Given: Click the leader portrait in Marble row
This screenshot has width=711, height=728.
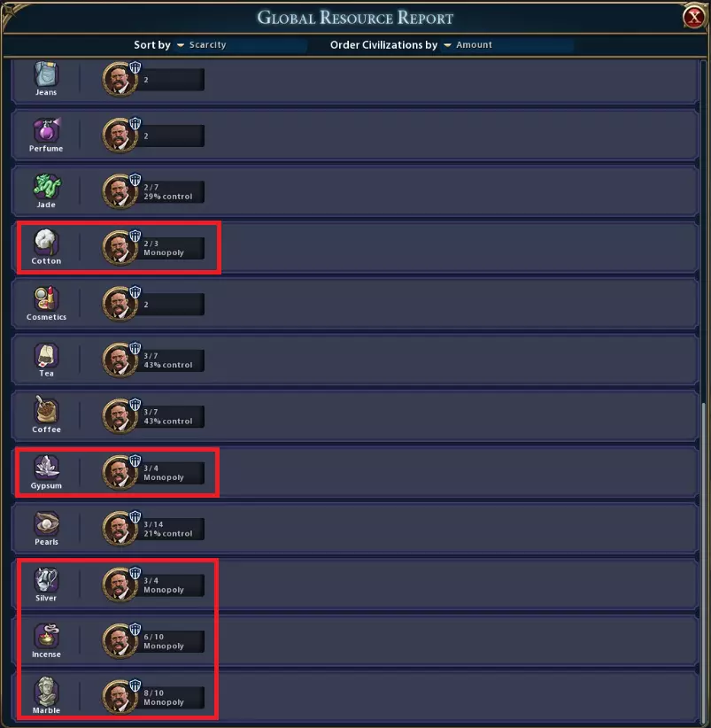Looking at the screenshot, I should pyautogui.click(x=118, y=697).
